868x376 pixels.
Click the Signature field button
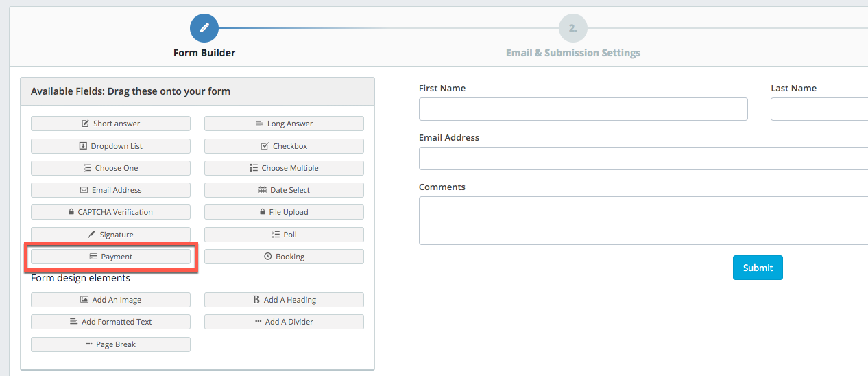point(110,235)
